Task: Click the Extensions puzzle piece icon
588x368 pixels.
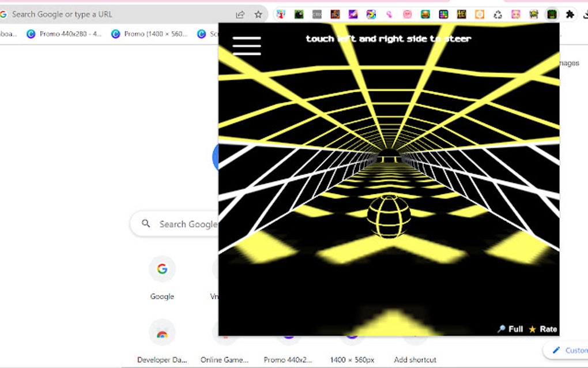Action: [570, 14]
